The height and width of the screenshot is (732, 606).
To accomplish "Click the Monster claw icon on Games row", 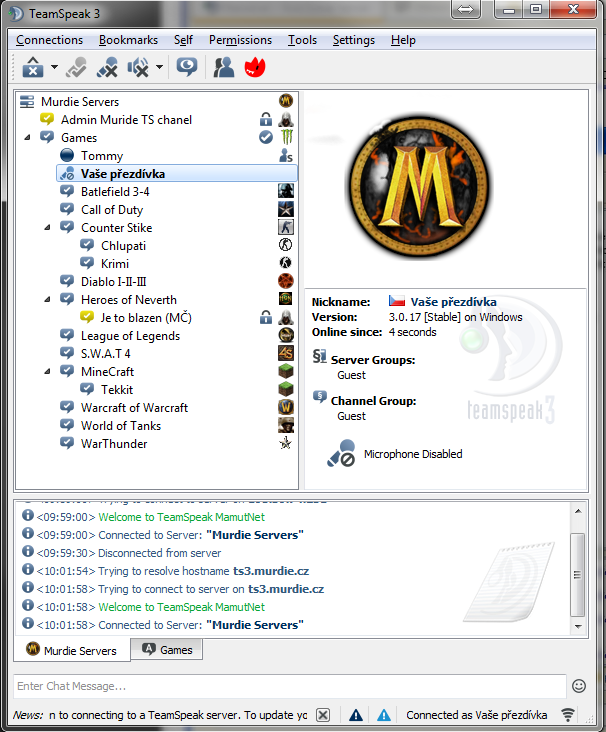I will [286, 137].
